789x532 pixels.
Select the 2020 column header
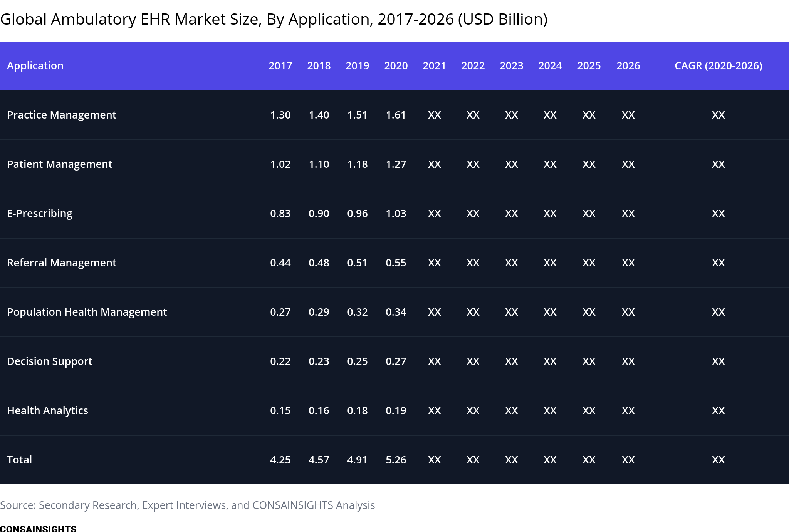(396, 66)
